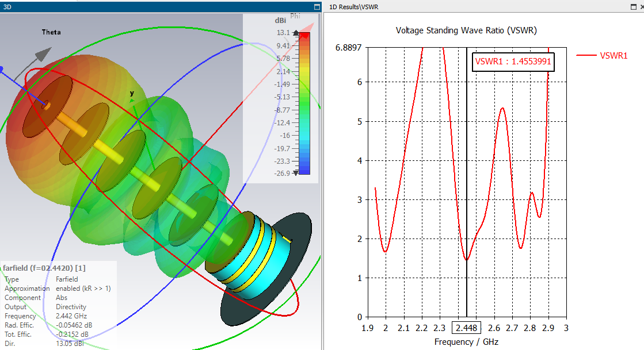
Task: Click the 2.14 color scale value
Action: pyautogui.click(x=283, y=71)
